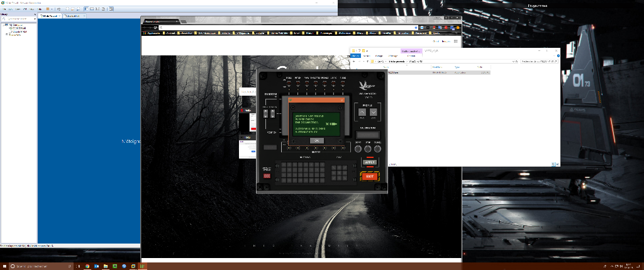Expand the File Explorer ribbon chevron
Viewport: 644px width, 270px height.
(x=555, y=55)
